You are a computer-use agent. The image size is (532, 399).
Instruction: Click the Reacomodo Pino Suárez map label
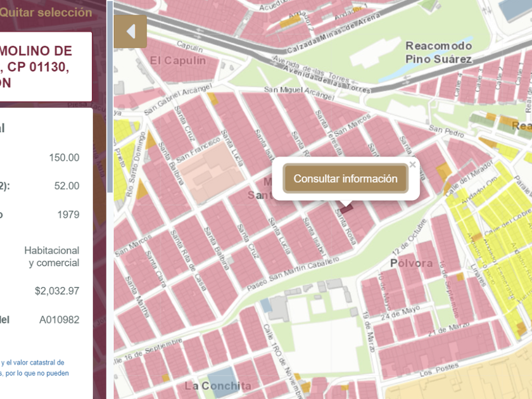coord(439,52)
